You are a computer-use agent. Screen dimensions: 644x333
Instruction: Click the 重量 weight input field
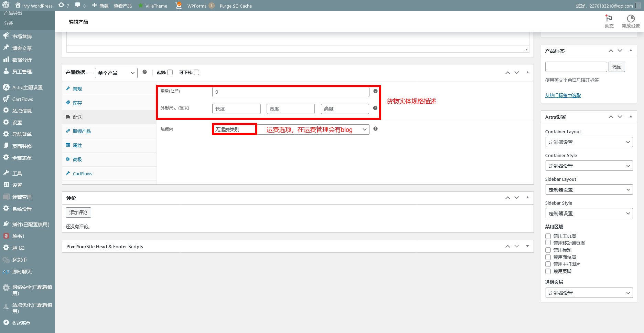tap(291, 92)
